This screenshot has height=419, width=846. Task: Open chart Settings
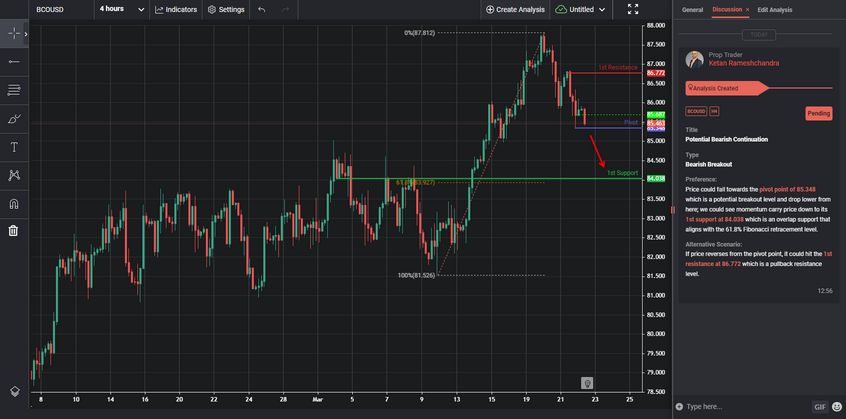point(226,10)
